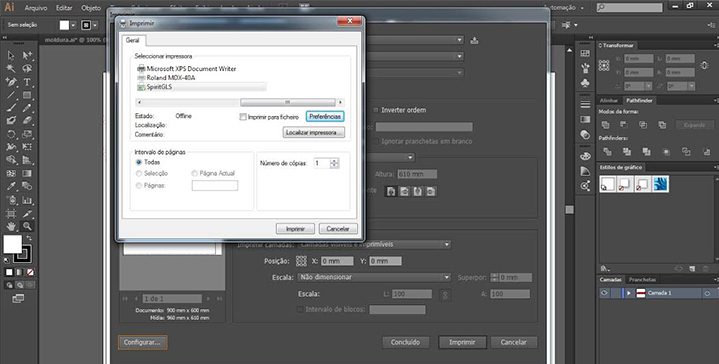Swap fill and stroke arrows icon
This screenshot has width=719, height=364.
point(29,238)
